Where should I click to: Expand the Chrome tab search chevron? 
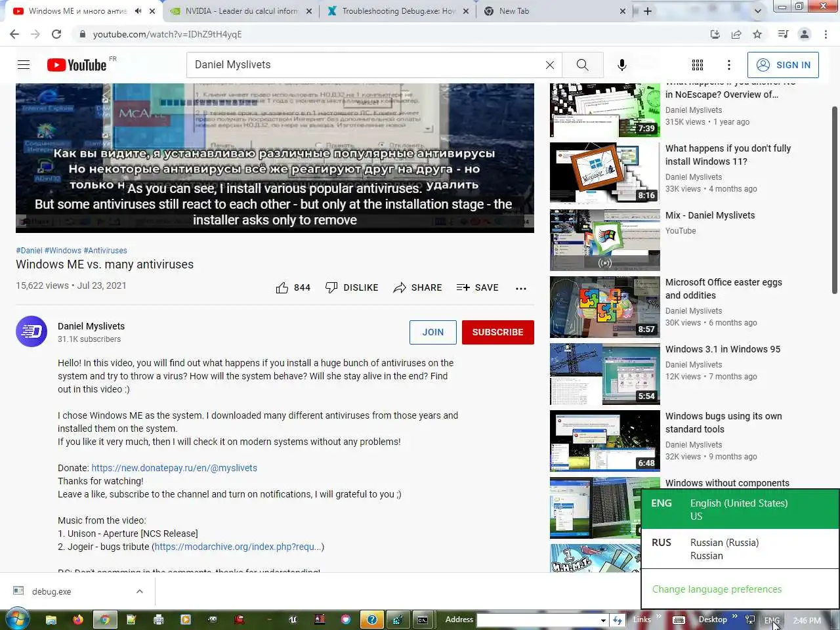point(758,11)
